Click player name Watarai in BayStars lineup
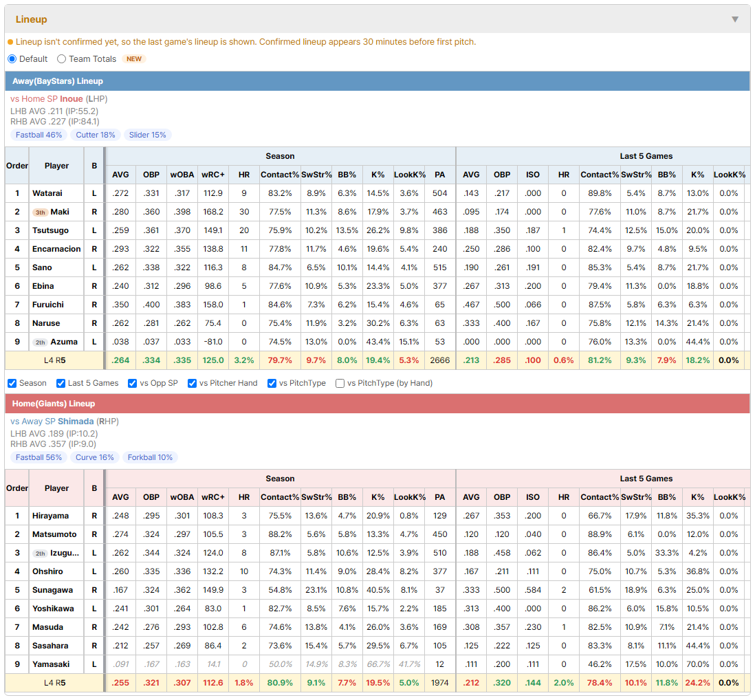 coord(47,193)
